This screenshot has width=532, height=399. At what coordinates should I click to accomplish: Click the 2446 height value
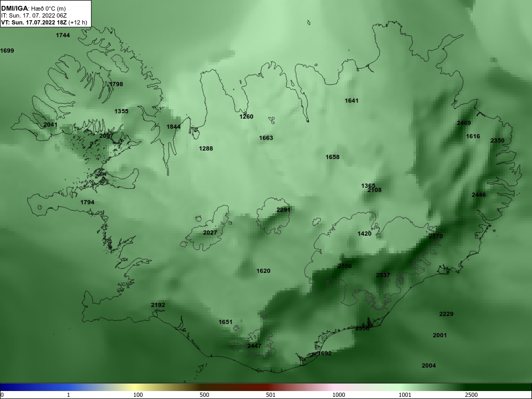click(479, 195)
